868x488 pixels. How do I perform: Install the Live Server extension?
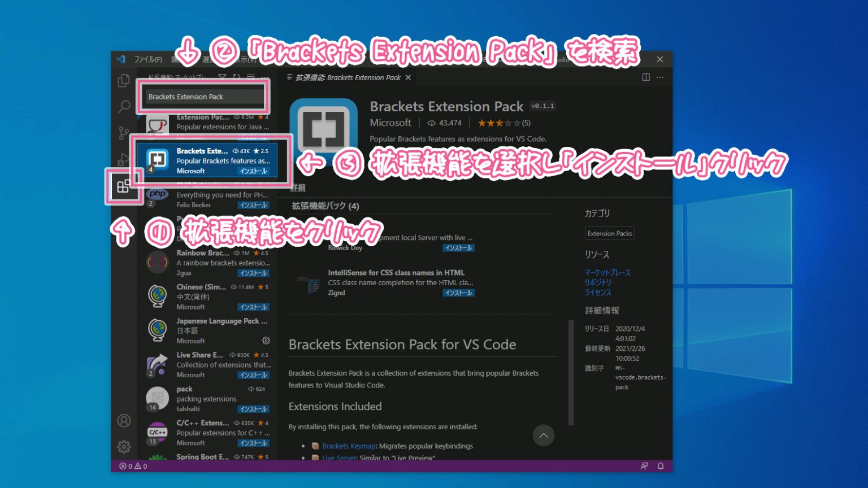tap(459, 247)
